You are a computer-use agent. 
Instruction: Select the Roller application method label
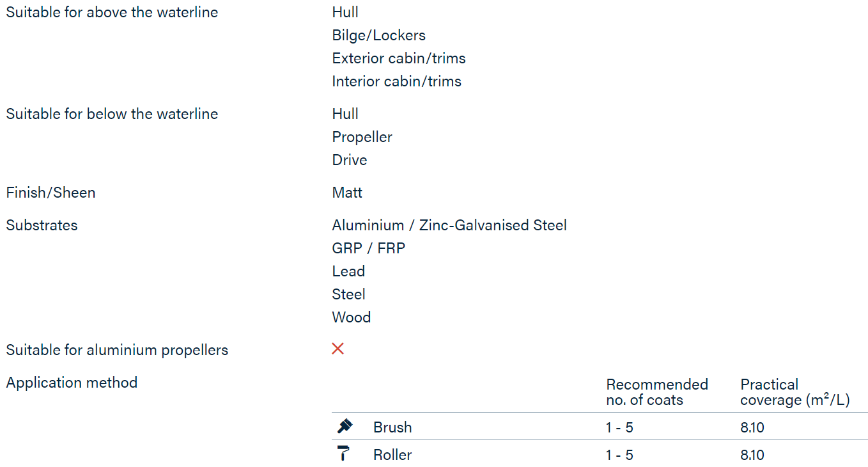tap(392, 455)
